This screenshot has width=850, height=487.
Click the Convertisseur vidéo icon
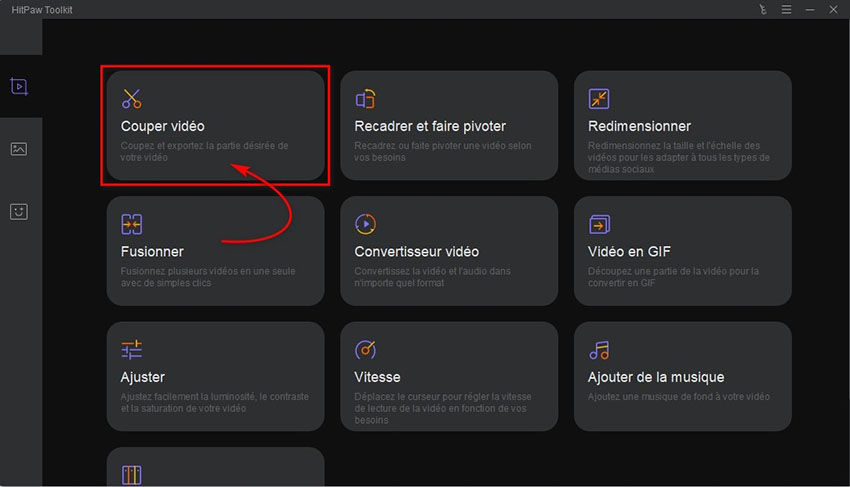(366, 224)
